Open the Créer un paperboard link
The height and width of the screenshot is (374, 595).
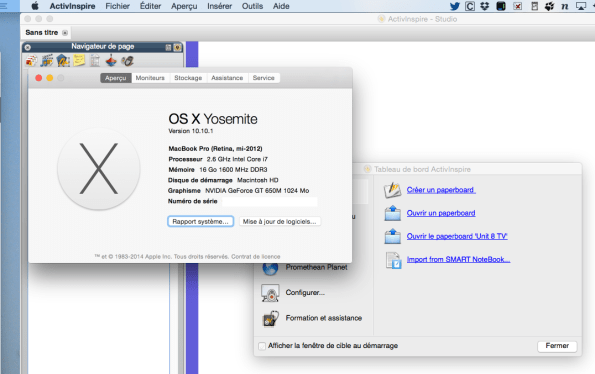[x=441, y=190]
